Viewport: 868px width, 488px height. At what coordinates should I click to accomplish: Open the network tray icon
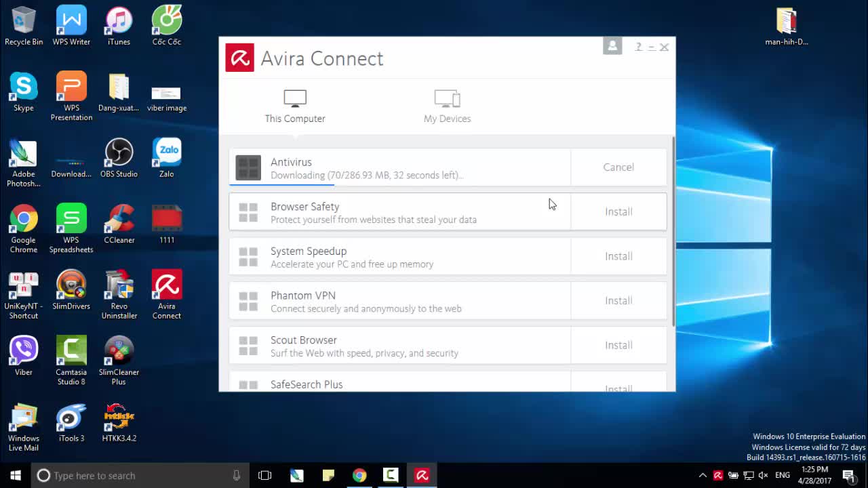(x=749, y=476)
